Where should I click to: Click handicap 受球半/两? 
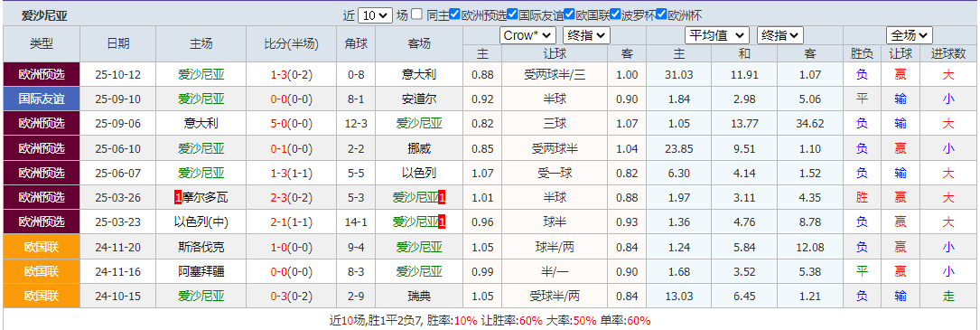[x=555, y=296]
